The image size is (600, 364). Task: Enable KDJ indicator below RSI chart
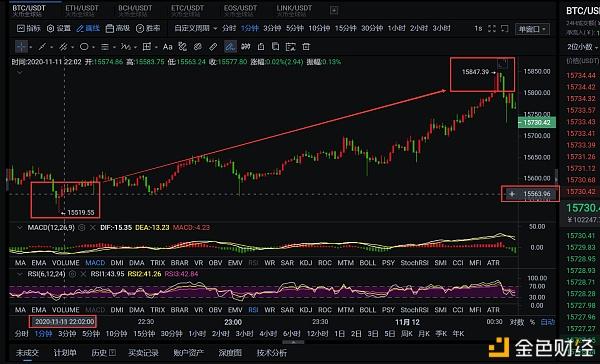coord(305,310)
